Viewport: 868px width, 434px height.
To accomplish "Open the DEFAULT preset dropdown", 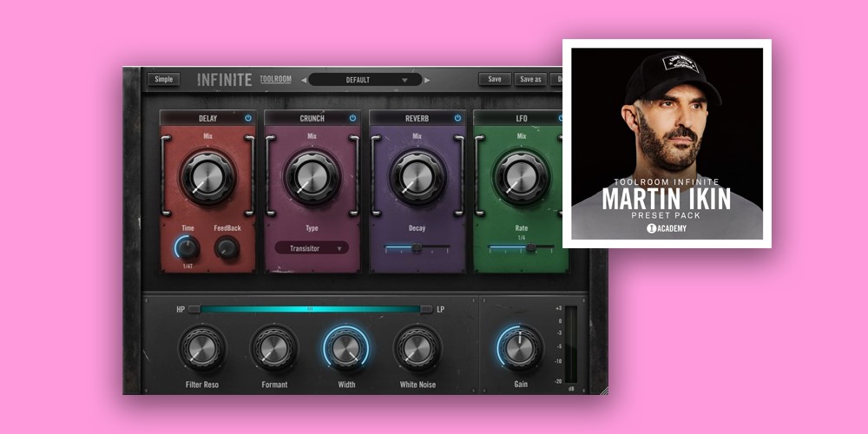I will (365, 80).
